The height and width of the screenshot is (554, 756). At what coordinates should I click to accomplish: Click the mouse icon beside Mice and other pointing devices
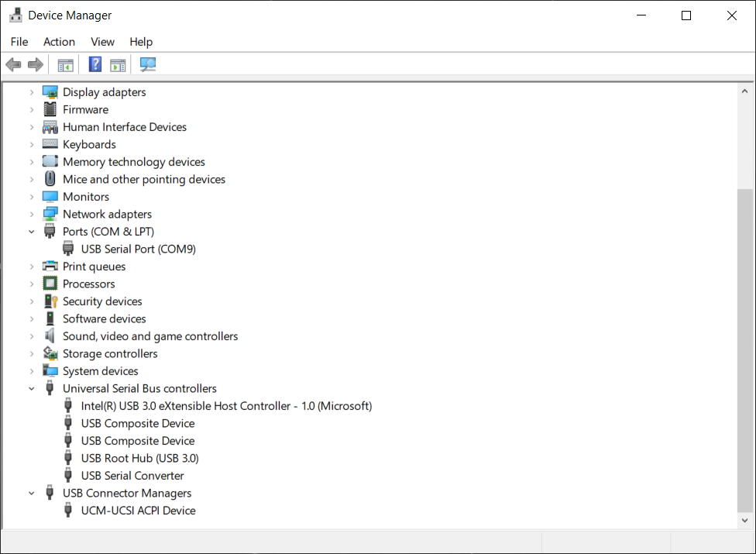[50, 179]
